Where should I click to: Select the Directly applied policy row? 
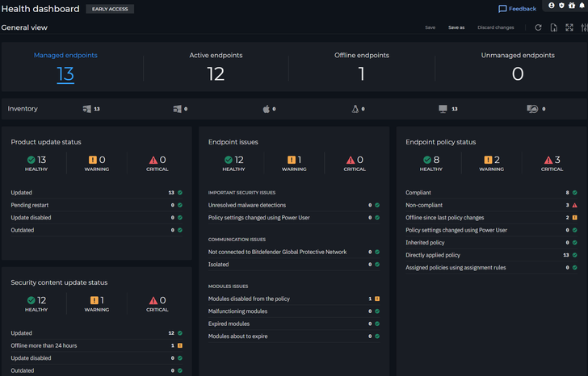tap(491, 255)
